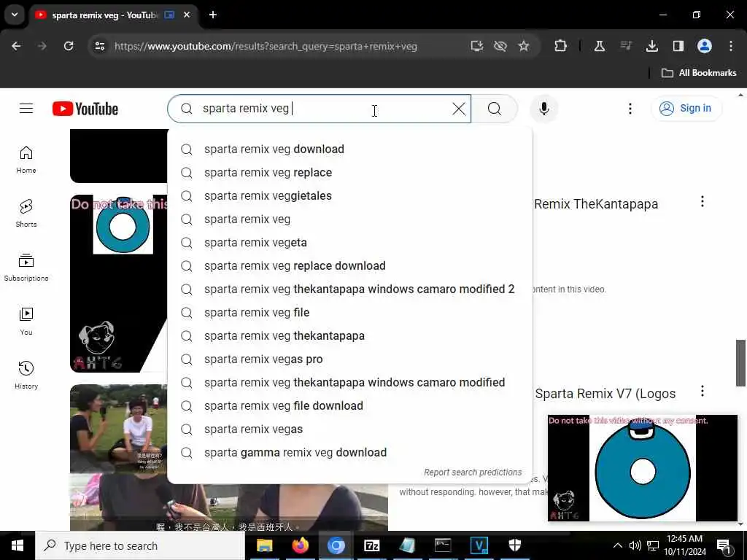Select 'sparta gamma remix veg download' suggestion

349,452
